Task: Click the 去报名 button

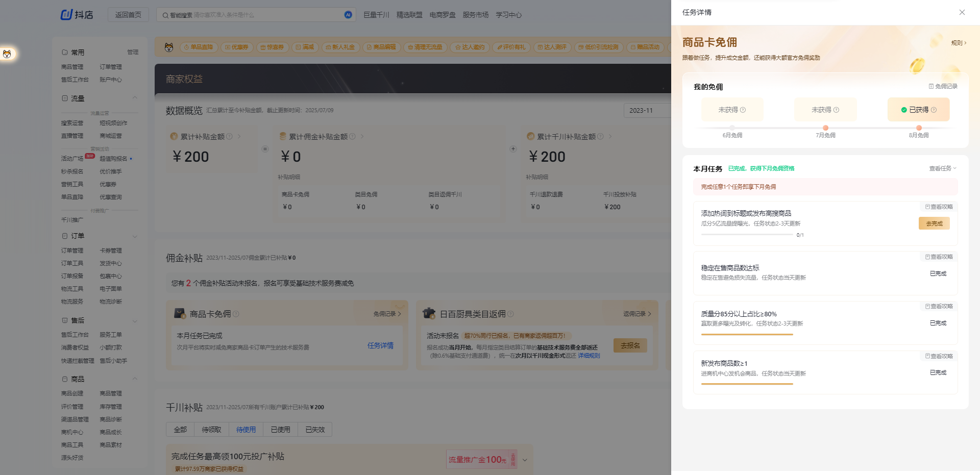Action: point(630,345)
